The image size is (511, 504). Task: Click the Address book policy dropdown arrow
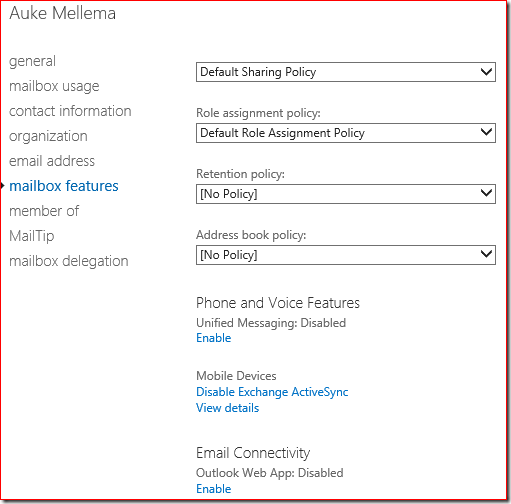click(x=486, y=254)
